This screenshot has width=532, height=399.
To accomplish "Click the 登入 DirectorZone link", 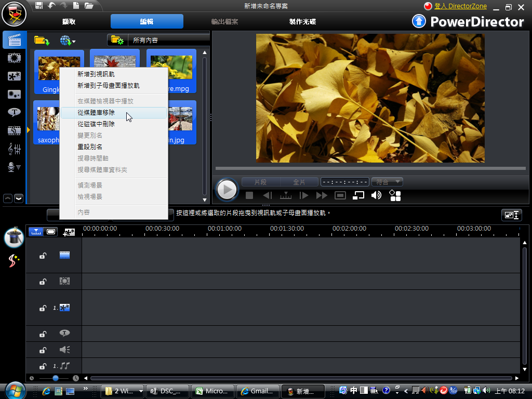I will pos(460,6).
